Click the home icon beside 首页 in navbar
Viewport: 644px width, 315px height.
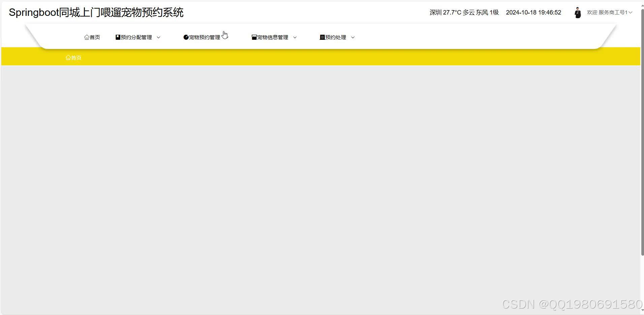[87, 37]
